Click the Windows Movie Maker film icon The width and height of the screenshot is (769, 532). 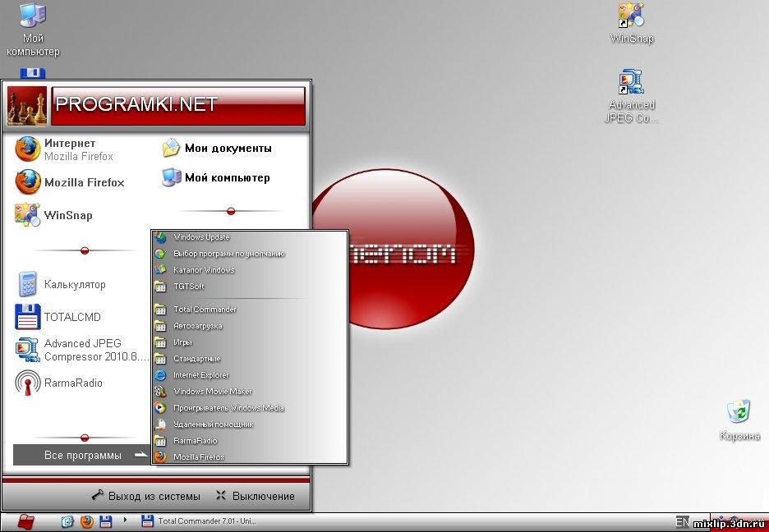point(160,392)
